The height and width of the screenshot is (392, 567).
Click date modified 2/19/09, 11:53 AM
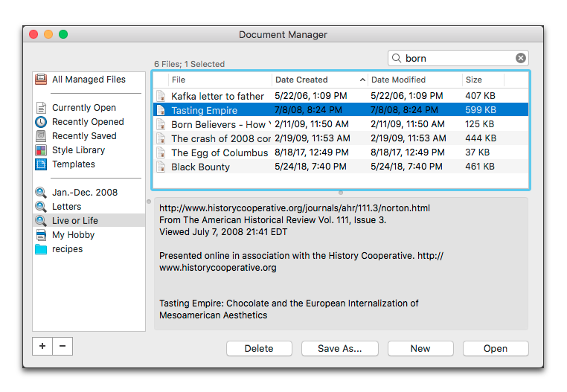[409, 138]
